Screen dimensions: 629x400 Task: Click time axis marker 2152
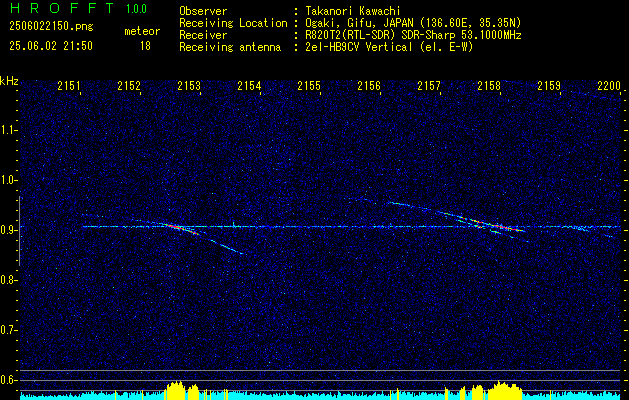[x=129, y=85]
